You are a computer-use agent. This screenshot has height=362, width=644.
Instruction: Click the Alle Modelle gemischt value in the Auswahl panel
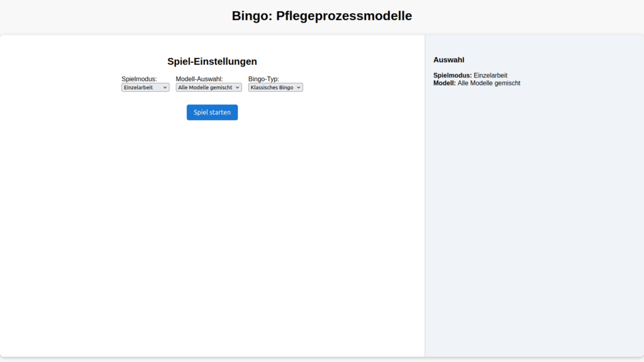[x=489, y=83]
